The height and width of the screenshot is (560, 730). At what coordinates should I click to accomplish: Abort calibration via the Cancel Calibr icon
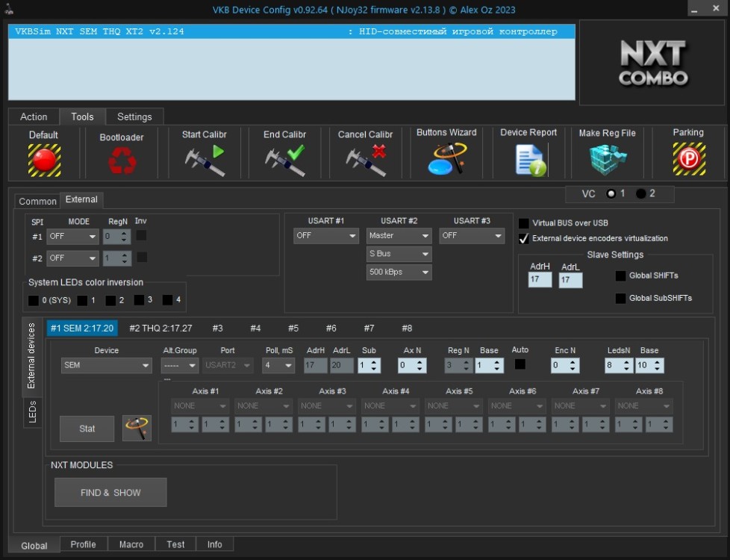[366, 160]
